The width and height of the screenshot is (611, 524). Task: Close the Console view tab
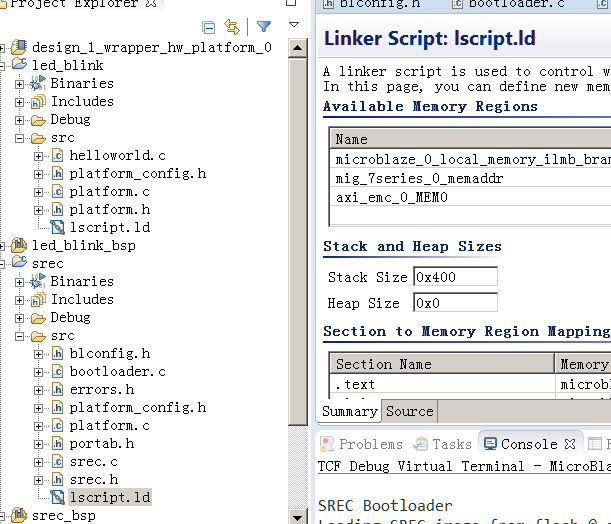tap(570, 444)
